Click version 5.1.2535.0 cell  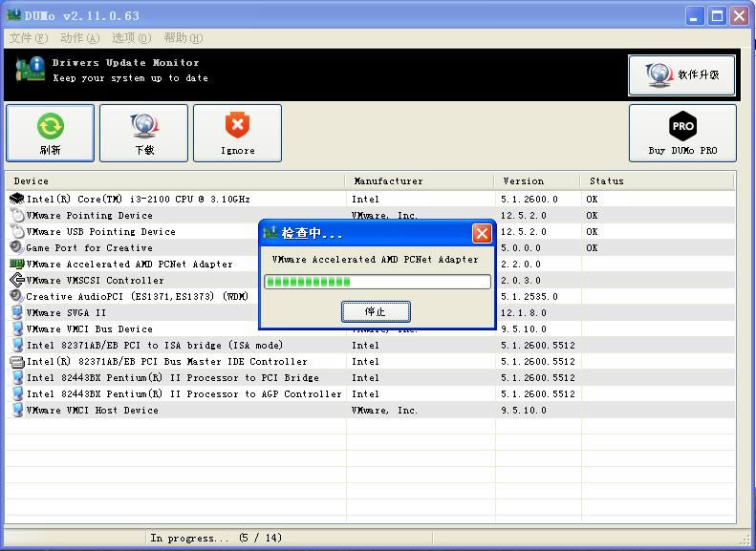coord(529,296)
